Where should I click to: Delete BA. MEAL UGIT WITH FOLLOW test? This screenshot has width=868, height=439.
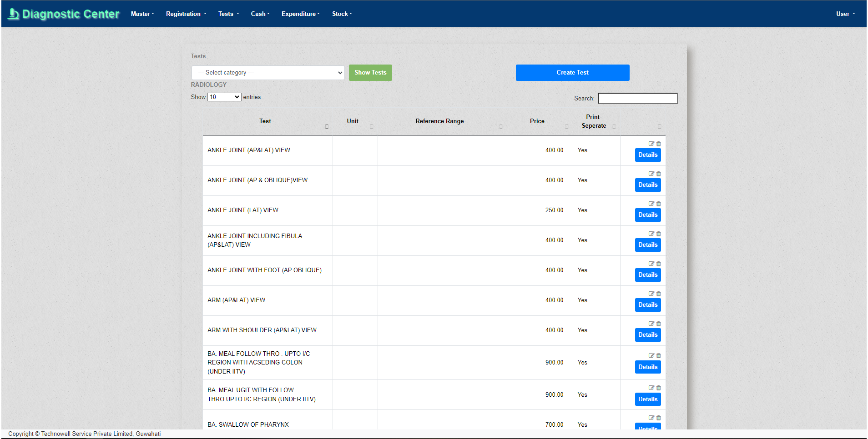[659, 388]
